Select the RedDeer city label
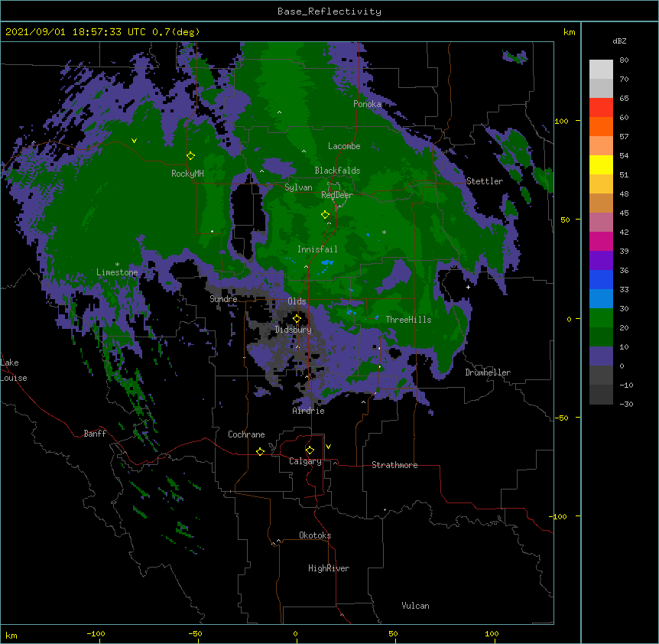The height and width of the screenshot is (644, 659). [337, 195]
